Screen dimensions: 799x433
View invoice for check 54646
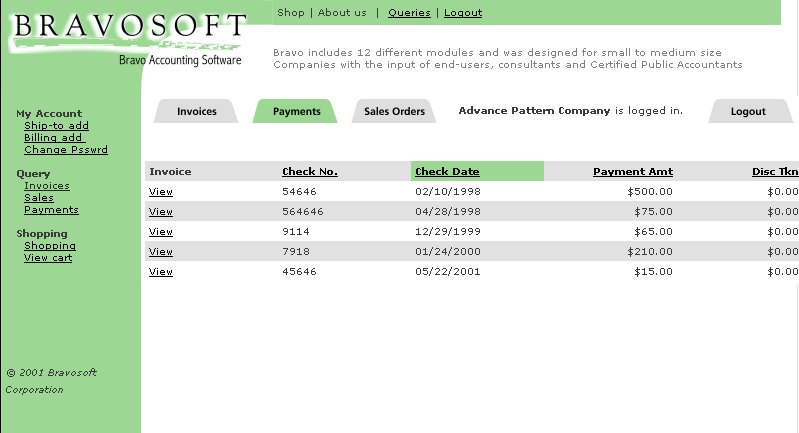point(160,191)
